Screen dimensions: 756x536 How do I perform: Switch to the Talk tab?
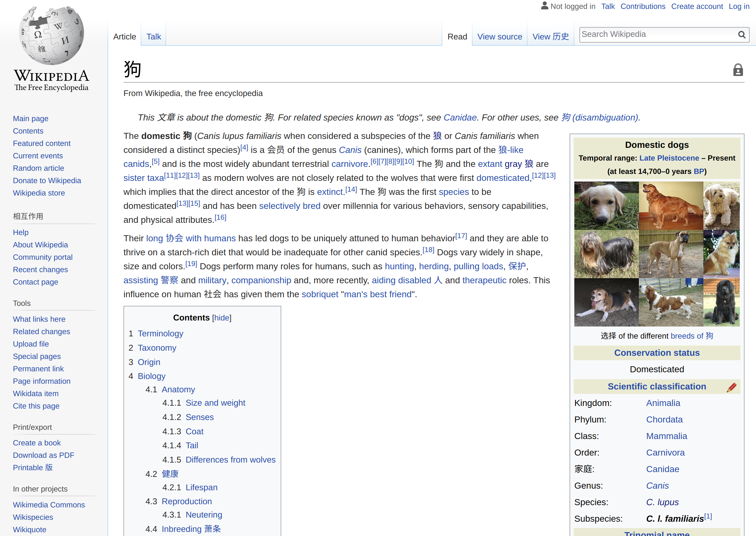click(154, 37)
